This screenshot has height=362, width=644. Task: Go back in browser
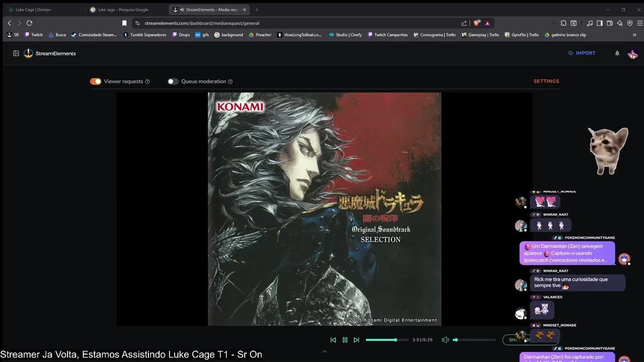9,23
